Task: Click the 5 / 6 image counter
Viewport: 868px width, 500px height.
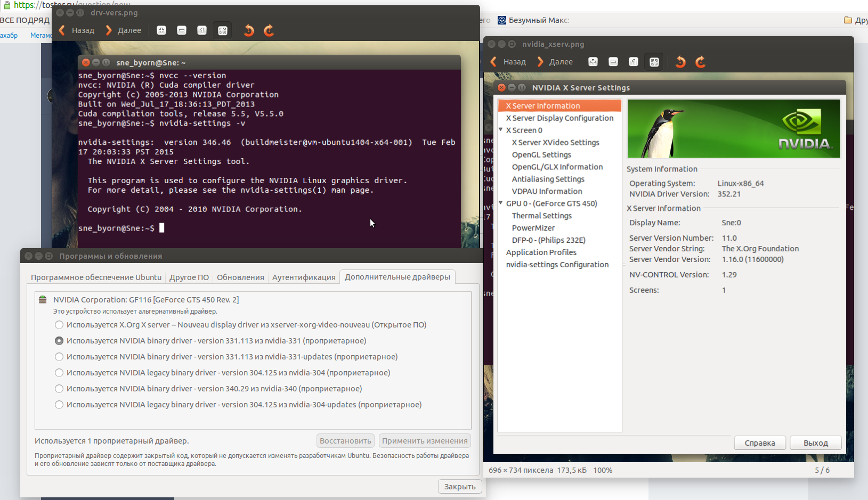Action: [822, 470]
